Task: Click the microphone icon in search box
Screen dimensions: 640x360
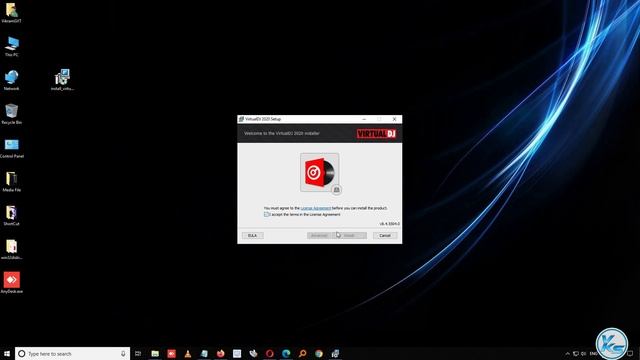Action: coord(123,353)
